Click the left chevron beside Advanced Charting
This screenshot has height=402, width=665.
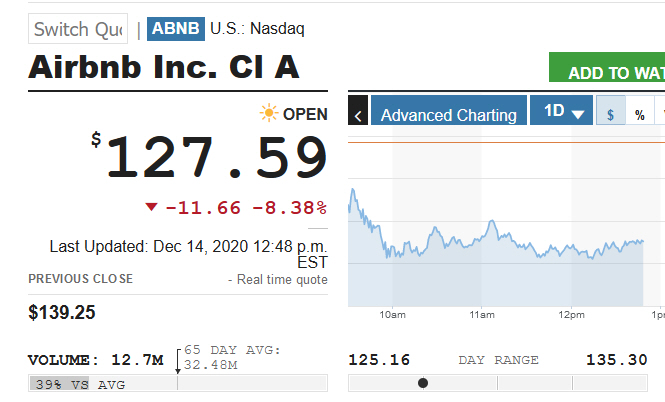click(359, 115)
